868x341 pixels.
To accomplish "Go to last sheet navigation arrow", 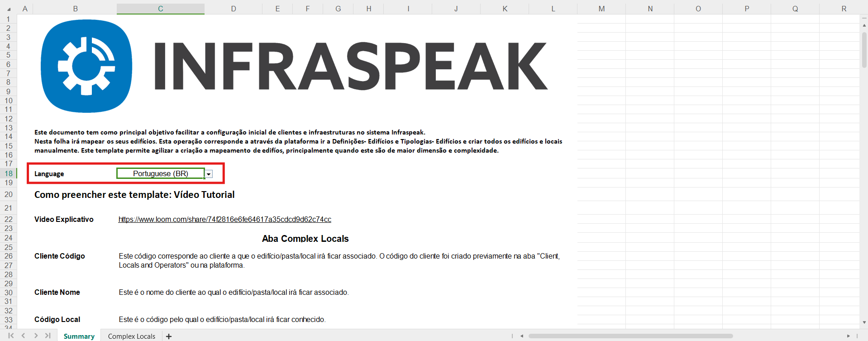I will 48,336.
